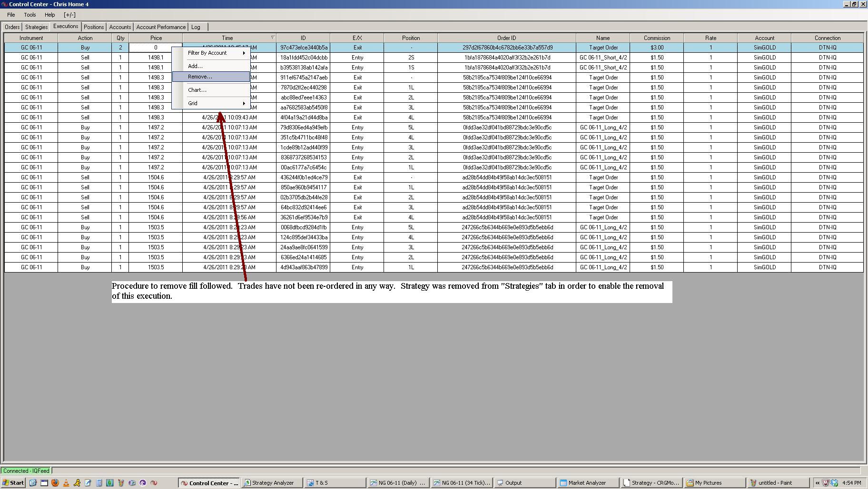Open the Account Performance tab
Screen dimensions: 868x489
(161, 27)
